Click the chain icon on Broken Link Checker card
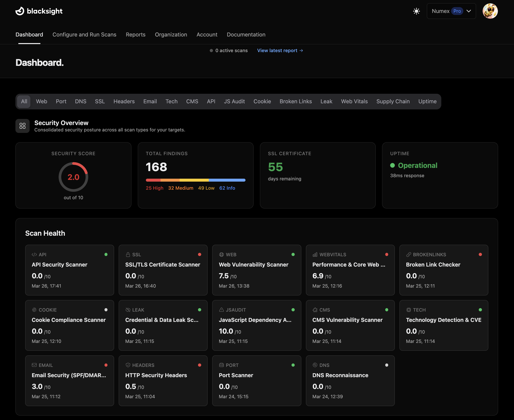Image resolution: width=514 pixels, height=420 pixels. tap(408, 254)
